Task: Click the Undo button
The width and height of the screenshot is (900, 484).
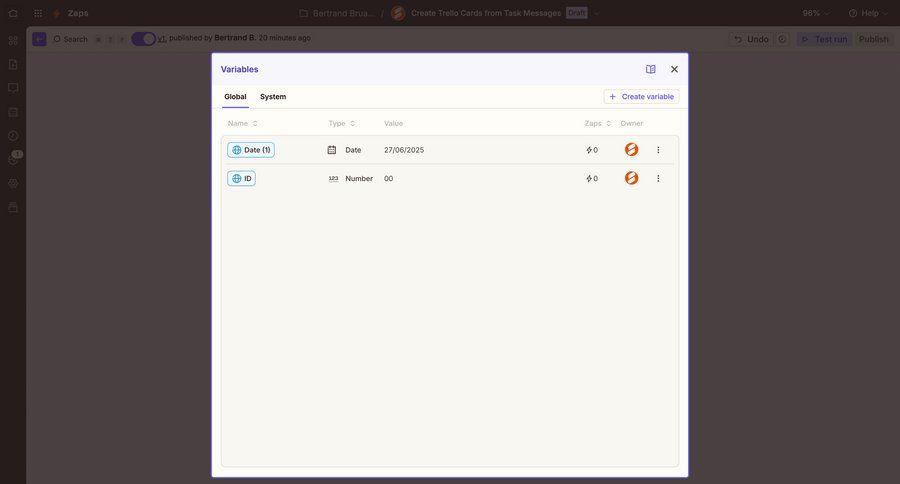Action: 751,39
